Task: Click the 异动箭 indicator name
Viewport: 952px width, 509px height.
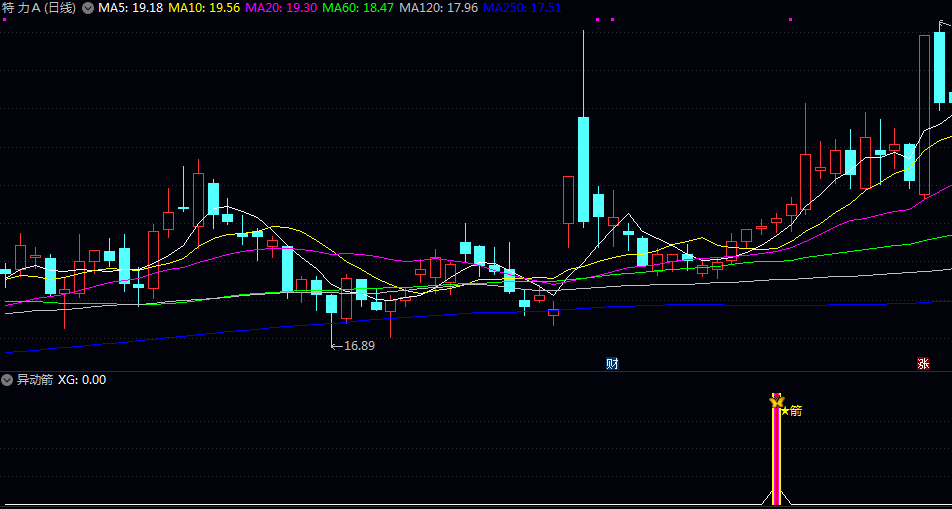Action: tap(35, 380)
